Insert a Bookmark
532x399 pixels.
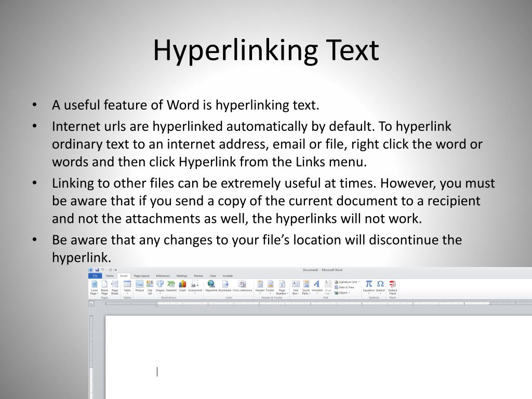point(224,286)
